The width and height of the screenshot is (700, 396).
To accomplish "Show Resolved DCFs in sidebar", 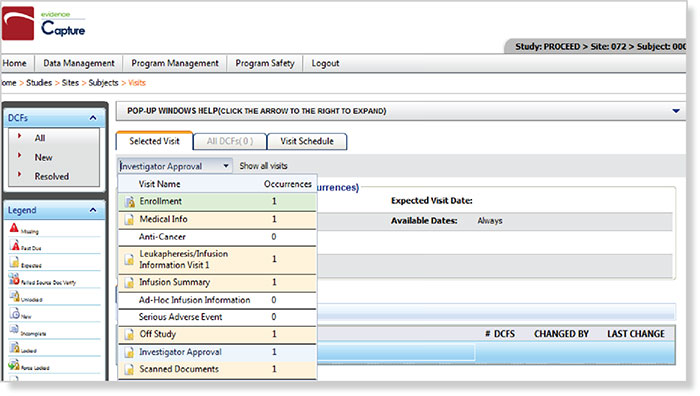I will (x=52, y=176).
